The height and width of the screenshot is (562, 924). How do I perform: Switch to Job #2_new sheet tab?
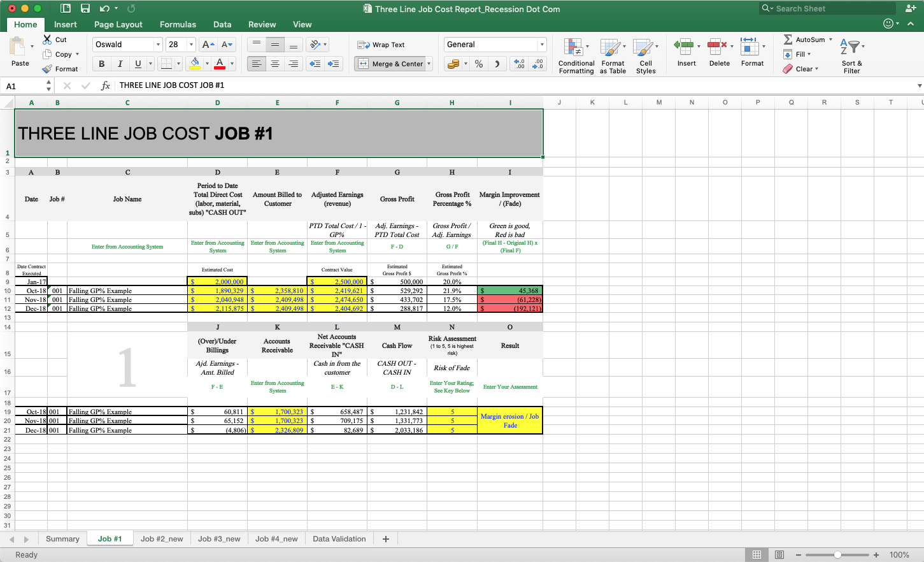tap(162, 539)
